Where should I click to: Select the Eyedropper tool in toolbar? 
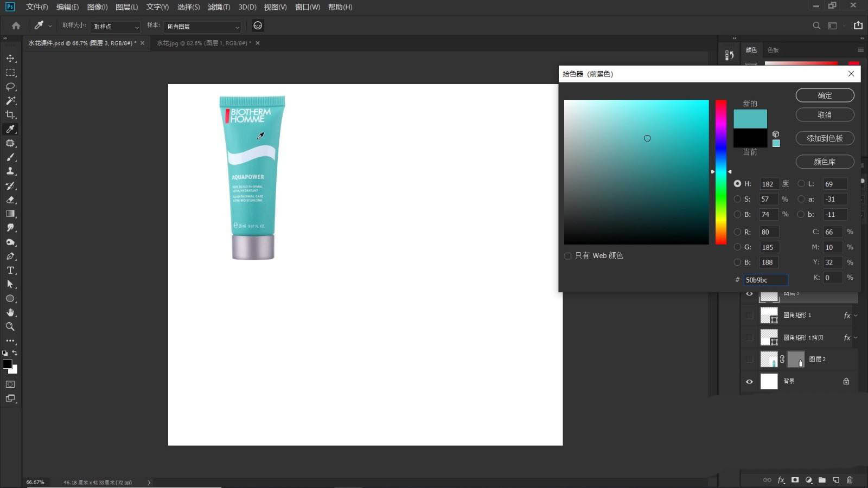[10, 129]
